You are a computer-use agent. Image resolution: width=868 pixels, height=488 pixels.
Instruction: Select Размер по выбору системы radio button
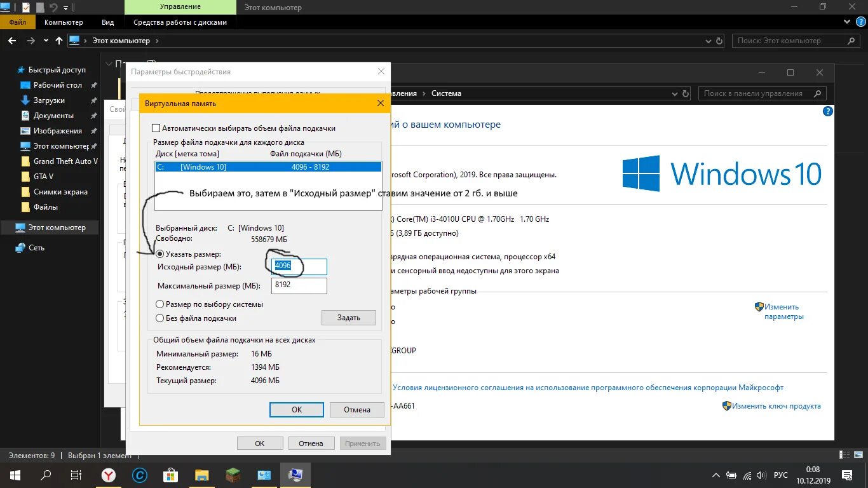click(159, 304)
